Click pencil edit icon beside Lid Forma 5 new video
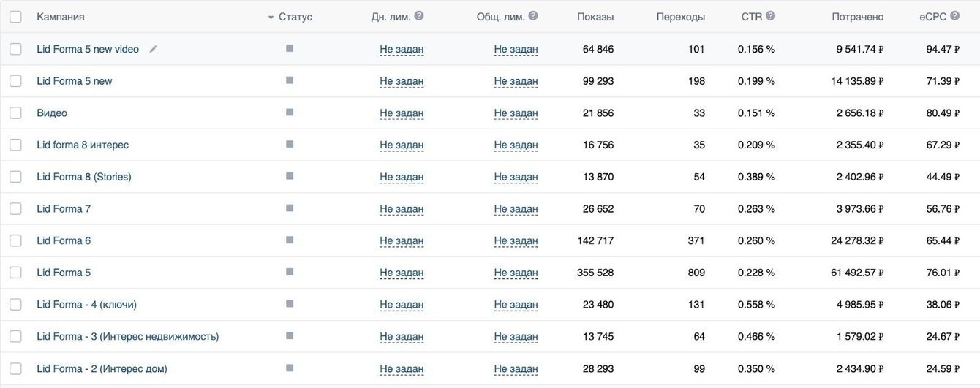980x388 pixels. [x=153, y=49]
